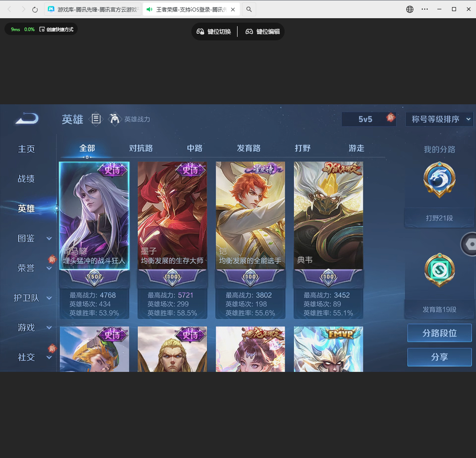Image resolution: width=476 pixels, height=458 pixels.
Task: Go to 战绩 in sidebar
Action: [26, 179]
